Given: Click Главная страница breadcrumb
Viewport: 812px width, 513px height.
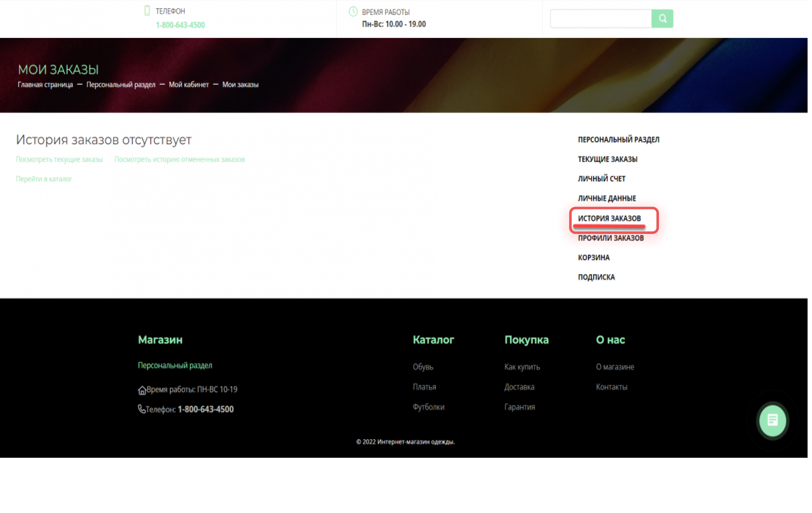Looking at the screenshot, I should pos(45,85).
